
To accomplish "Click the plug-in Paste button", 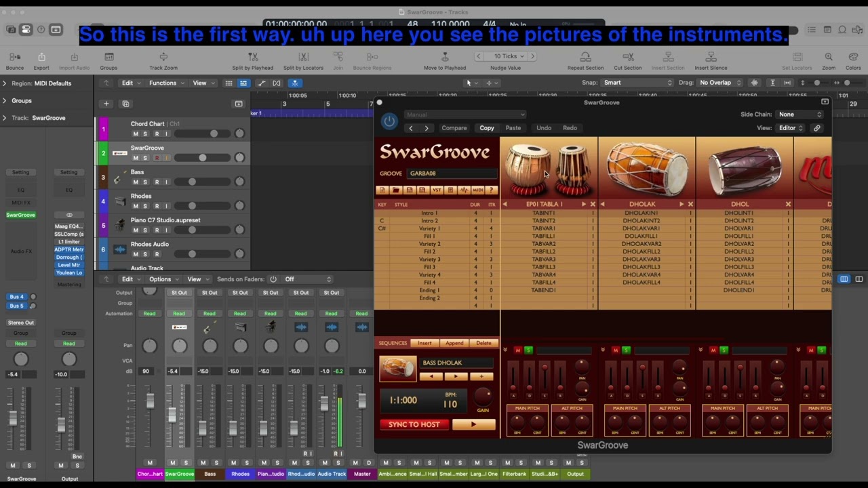I will click(x=513, y=128).
